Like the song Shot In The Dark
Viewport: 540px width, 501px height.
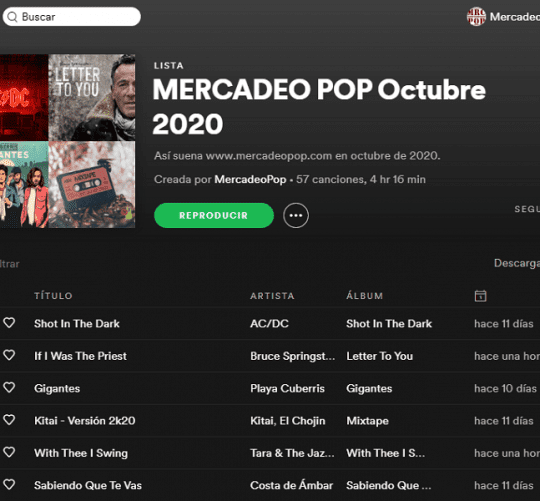tap(9, 323)
